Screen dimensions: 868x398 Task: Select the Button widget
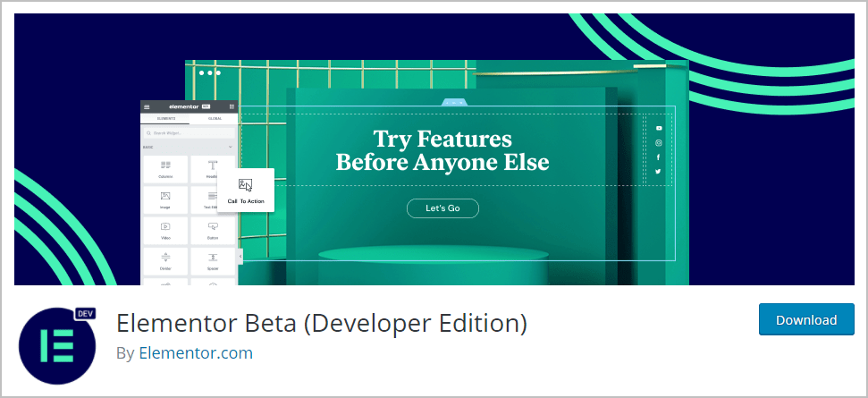[213, 230]
